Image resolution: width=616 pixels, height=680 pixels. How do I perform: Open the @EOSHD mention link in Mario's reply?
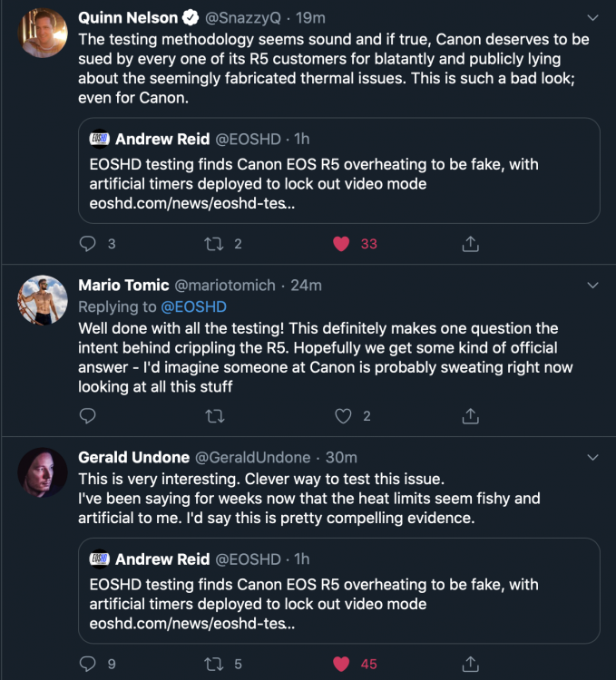194,307
